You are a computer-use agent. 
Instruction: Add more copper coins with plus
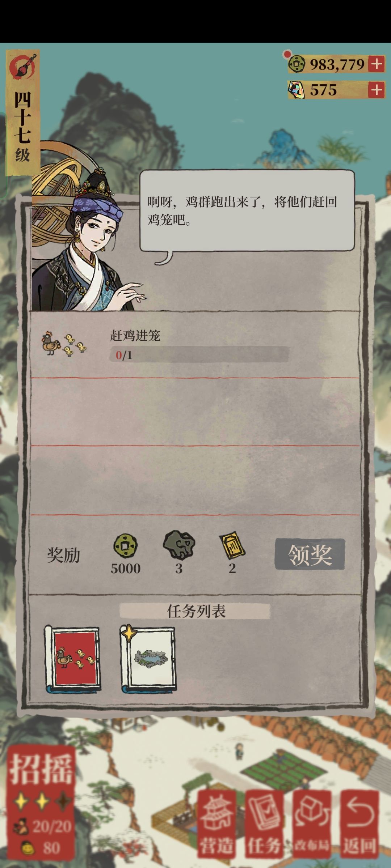point(376,64)
